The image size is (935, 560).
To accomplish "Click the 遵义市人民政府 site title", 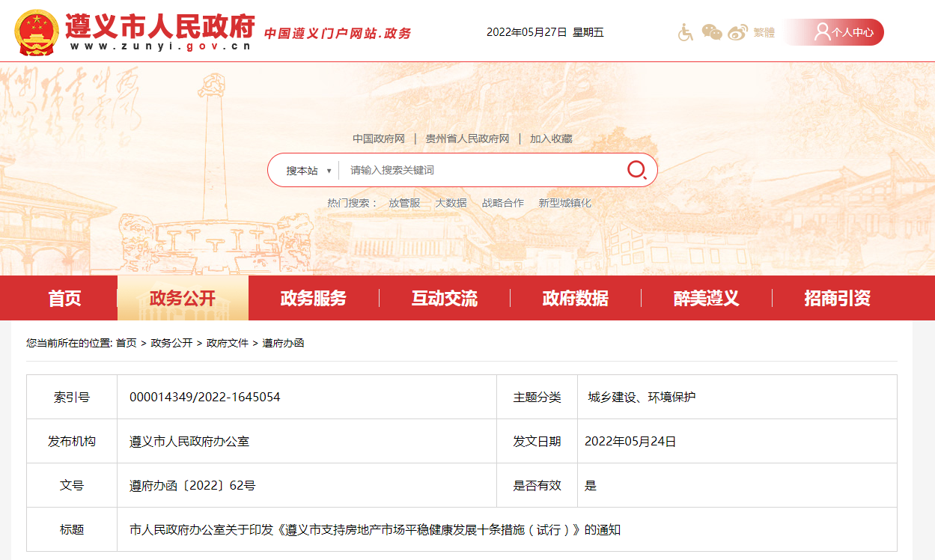I will 160,26.
